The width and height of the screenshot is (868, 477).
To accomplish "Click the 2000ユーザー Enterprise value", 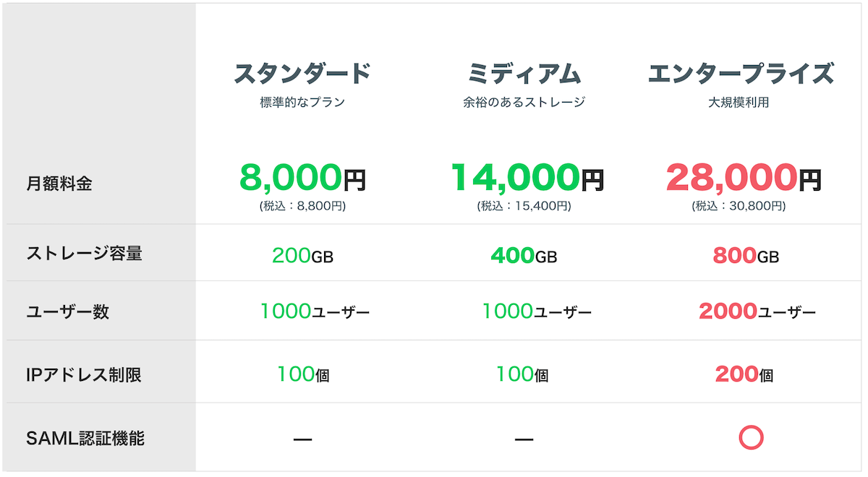I will tap(757, 311).
